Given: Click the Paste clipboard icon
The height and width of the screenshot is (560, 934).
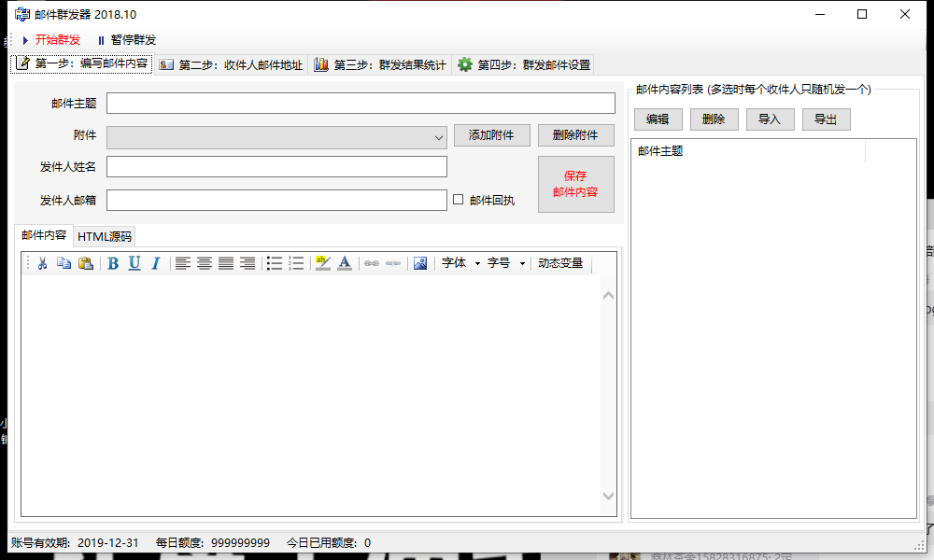Looking at the screenshot, I should point(86,263).
